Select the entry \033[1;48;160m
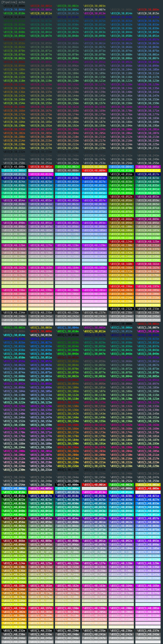This screenshot has height=644, width=163. point(14,586)
